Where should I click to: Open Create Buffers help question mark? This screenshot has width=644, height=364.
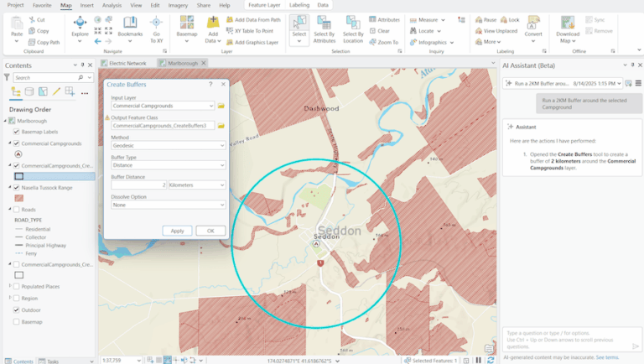point(210,84)
